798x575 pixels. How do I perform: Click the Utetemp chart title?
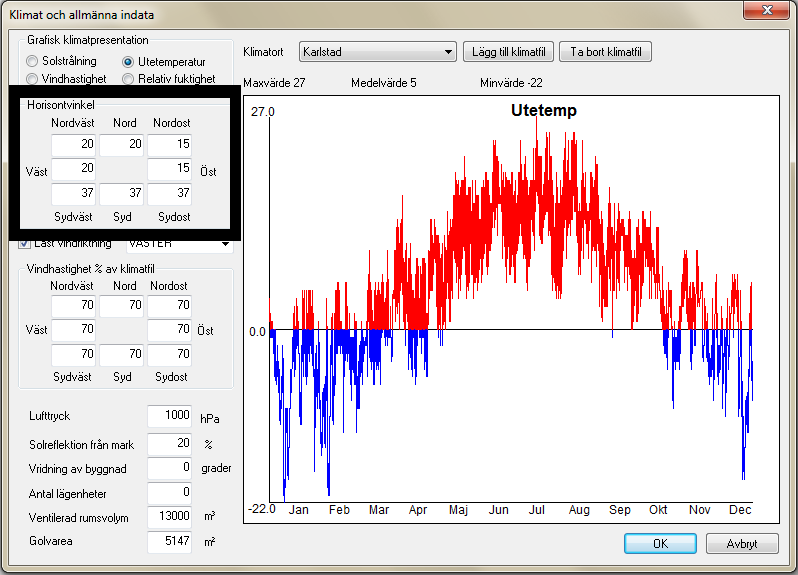click(544, 110)
